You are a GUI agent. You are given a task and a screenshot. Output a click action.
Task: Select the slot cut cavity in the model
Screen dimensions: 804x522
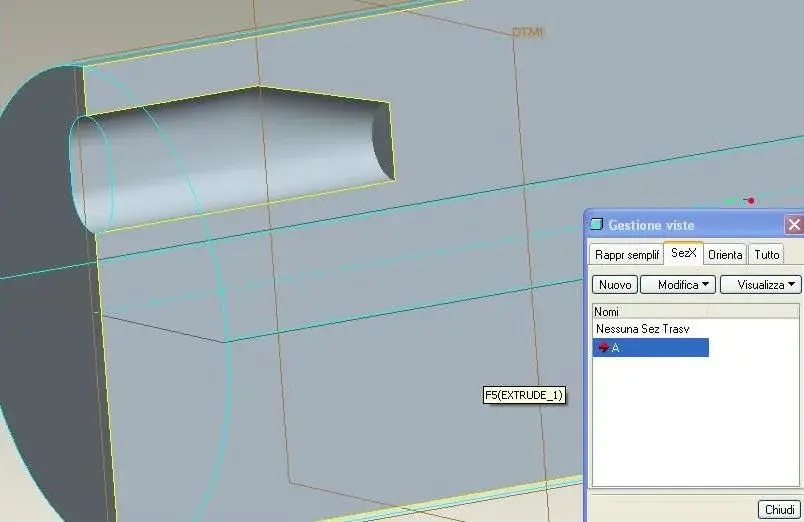(x=231, y=159)
